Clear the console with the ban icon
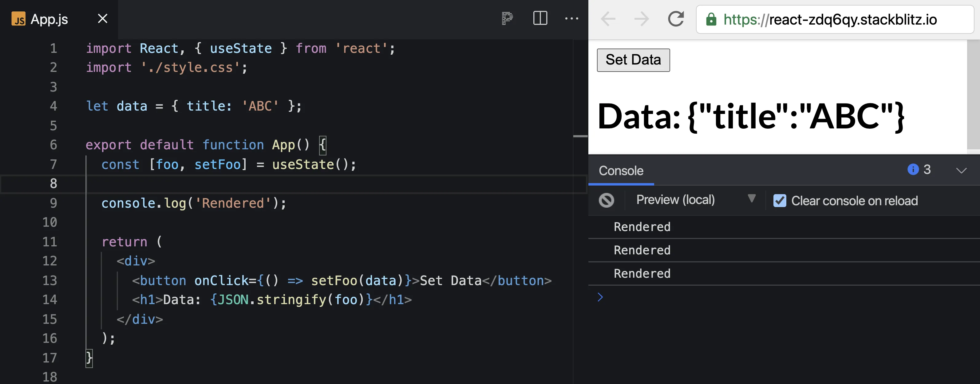 pyautogui.click(x=607, y=200)
